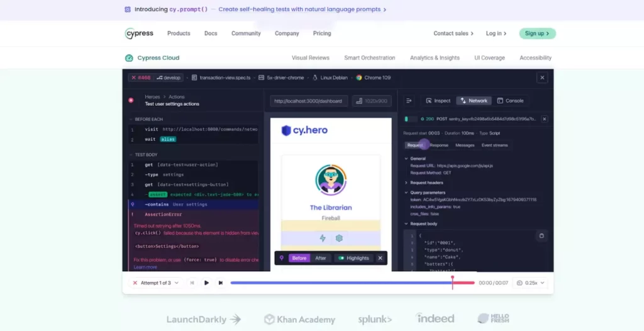The width and height of the screenshot is (644, 331).
Task: Open the Visual Reviews link
Action: click(x=311, y=58)
